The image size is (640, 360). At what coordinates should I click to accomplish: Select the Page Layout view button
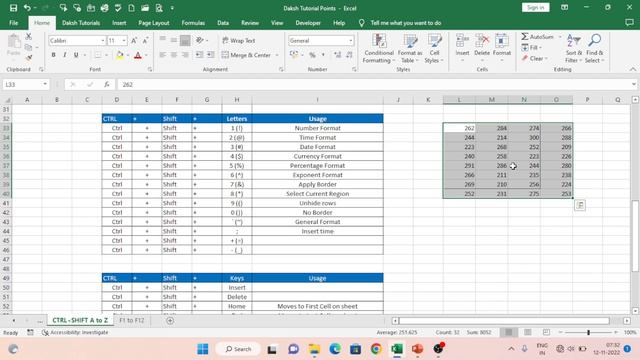(527, 332)
